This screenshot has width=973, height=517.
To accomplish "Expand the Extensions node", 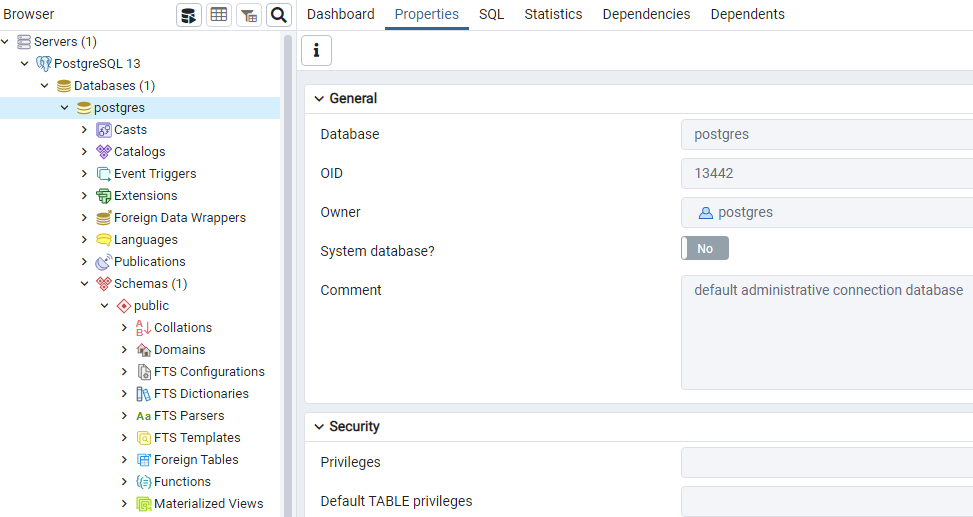I will [84, 196].
